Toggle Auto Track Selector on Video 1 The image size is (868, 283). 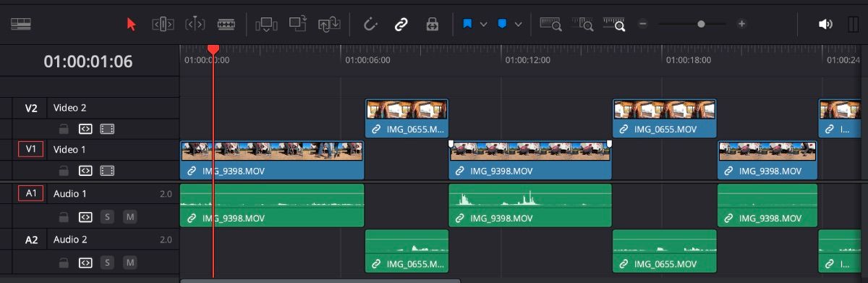[x=85, y=171]
